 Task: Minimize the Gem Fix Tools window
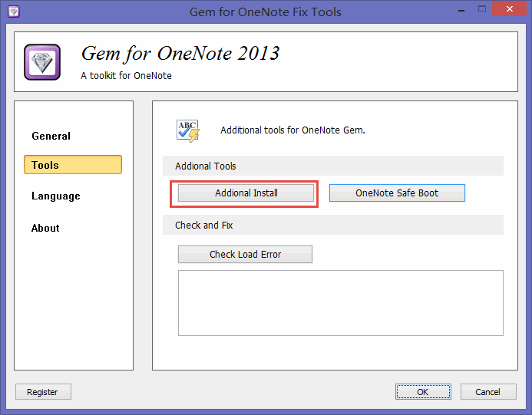click(x=461, y=10)
